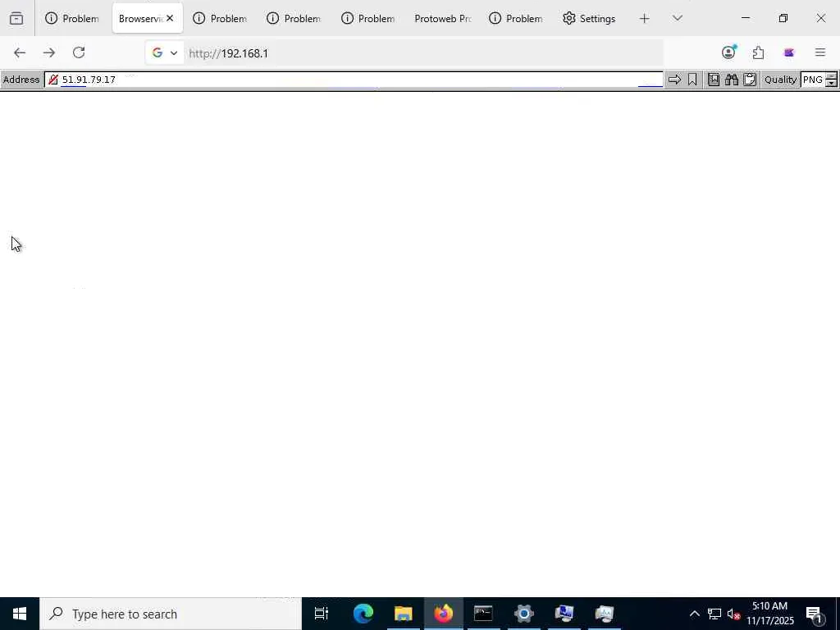Switch to the Settings tab
The height and width of the screenshot is (630, 840).
tap(589, 19)
